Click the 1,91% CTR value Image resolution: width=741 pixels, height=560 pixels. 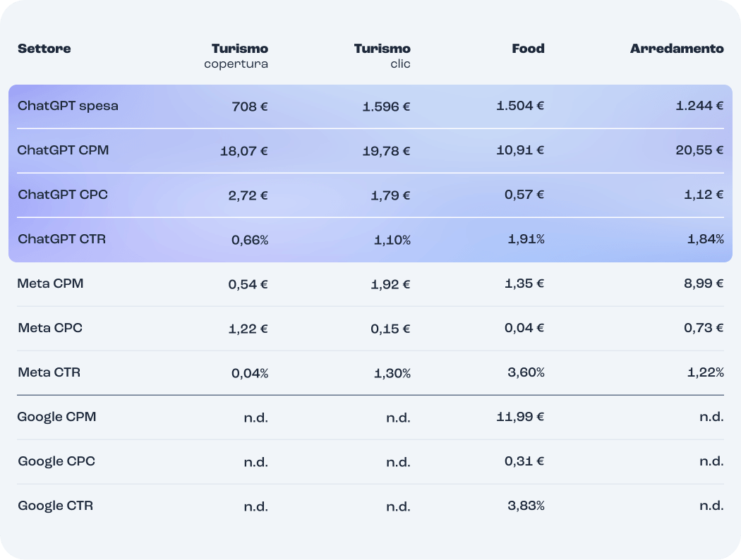click(x=526, y=239)
